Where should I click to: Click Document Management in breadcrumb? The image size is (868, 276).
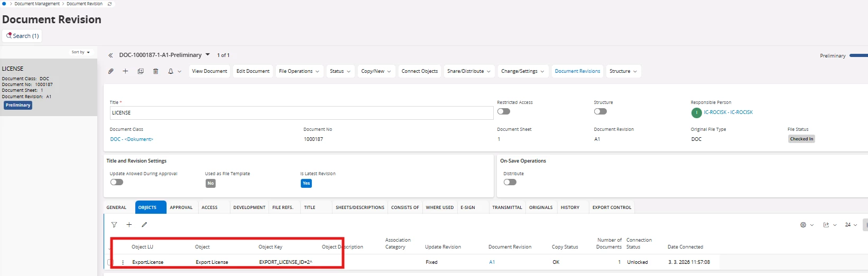(37, 4)
